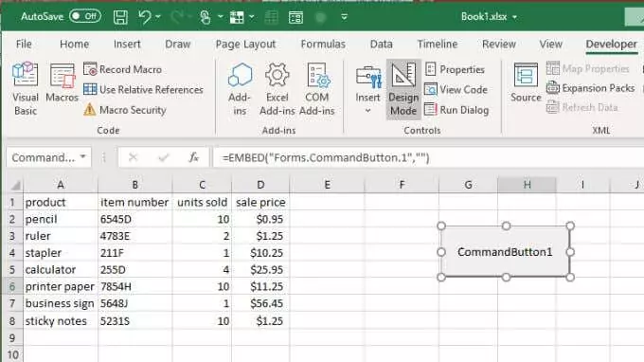Select column D header
644x362 pixels.
pos(260,185)
